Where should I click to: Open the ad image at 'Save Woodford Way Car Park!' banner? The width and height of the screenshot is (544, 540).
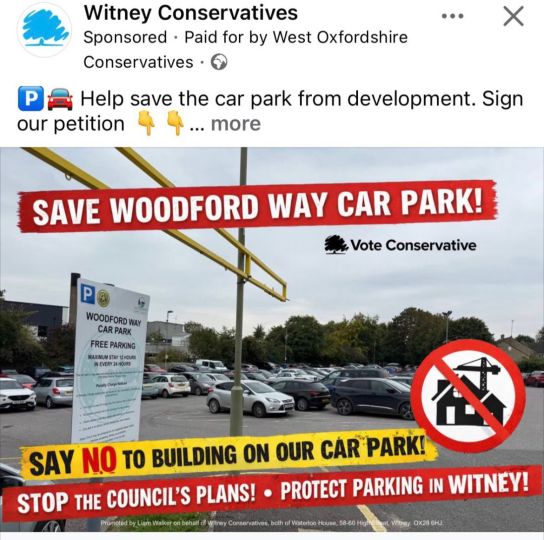click(257, 206)
